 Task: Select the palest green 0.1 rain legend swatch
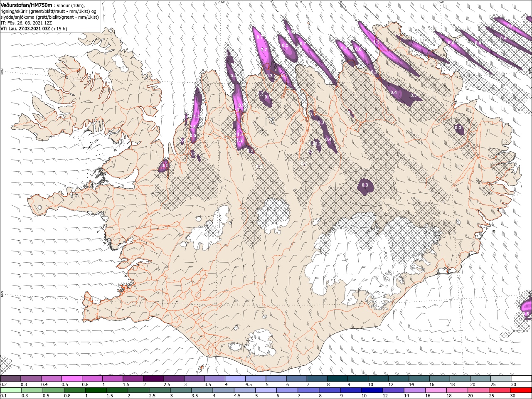(x=11, y=390)
